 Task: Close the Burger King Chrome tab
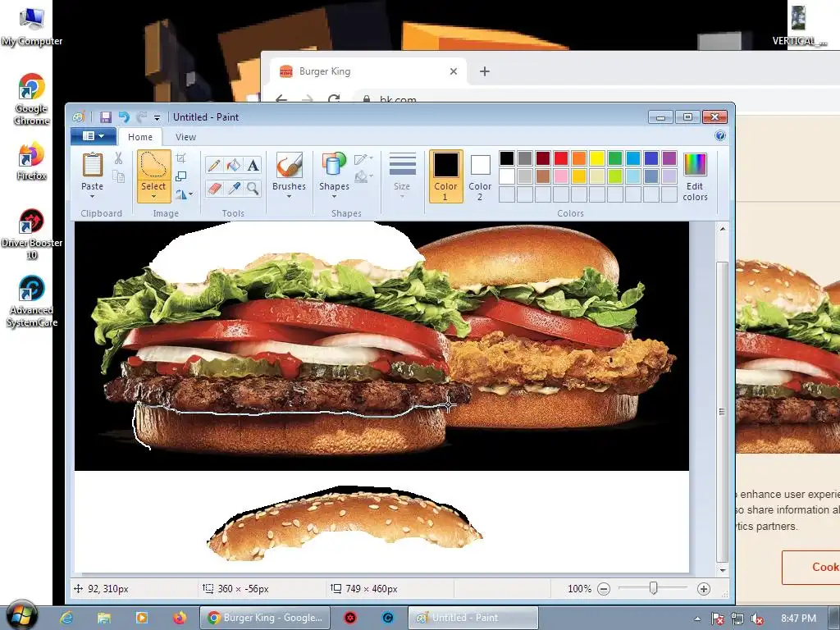(453, 71)
